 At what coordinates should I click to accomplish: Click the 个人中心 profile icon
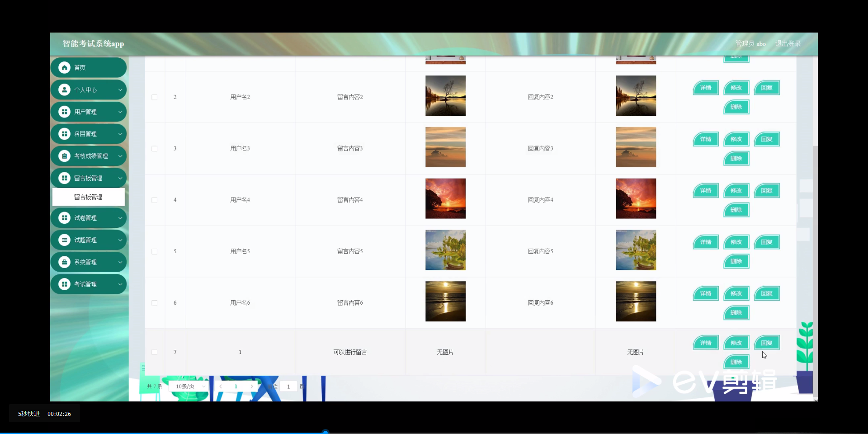tap(64, 89)
